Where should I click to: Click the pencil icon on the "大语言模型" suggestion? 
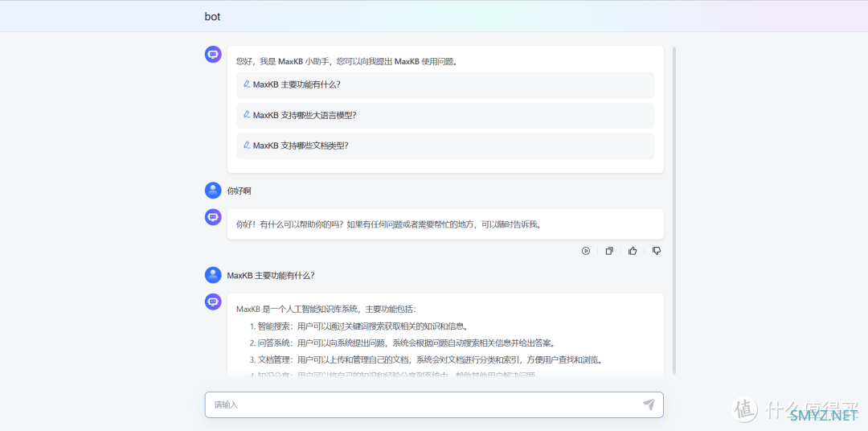pos(247,115)
